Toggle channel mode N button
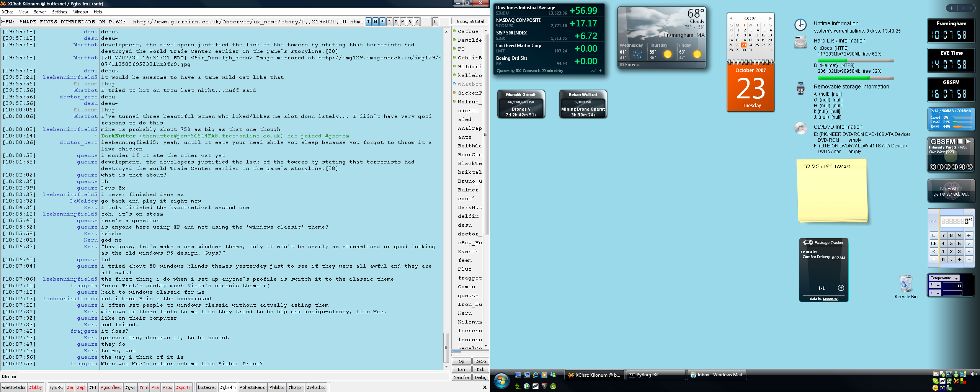This screenshot has height=392, width=980. 376,22
